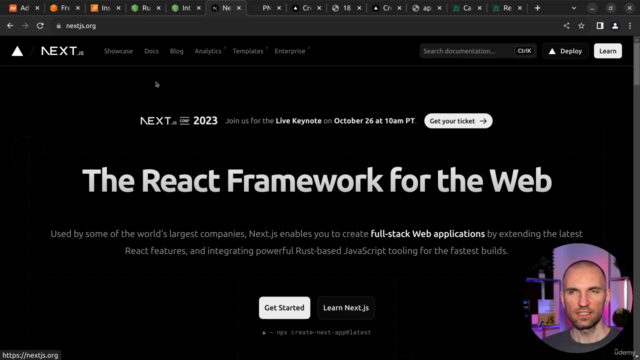The width and height of the screenshot is (640, 360).
Task: Go forward with the browser forward arrow
Action: 25,26
